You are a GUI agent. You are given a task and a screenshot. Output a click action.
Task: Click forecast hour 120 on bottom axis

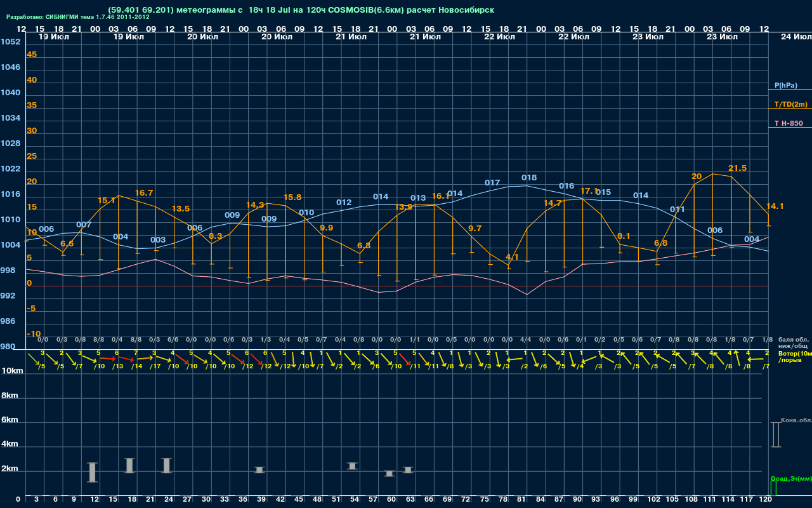click(x=766, y=499)
